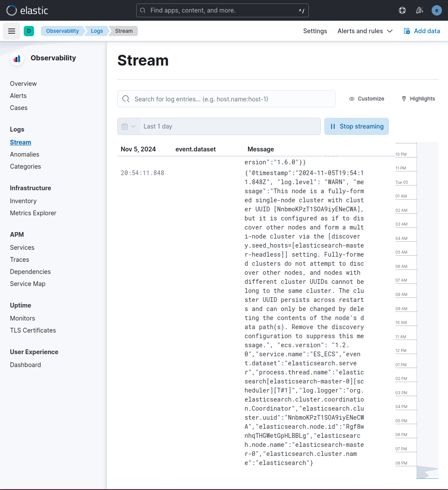Open User Experience Dashboard

[x=25, y=365]
